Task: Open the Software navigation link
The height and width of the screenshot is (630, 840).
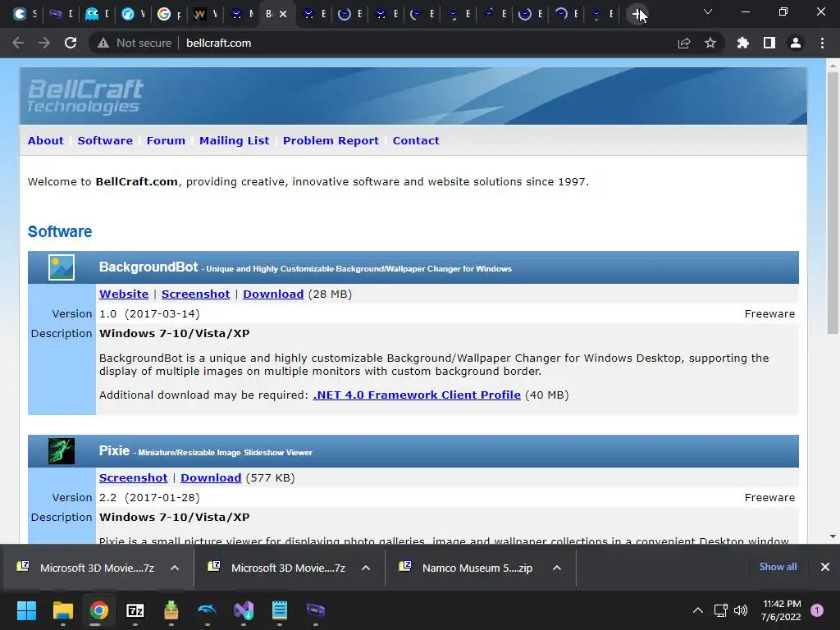Action: tap(105, 140)
